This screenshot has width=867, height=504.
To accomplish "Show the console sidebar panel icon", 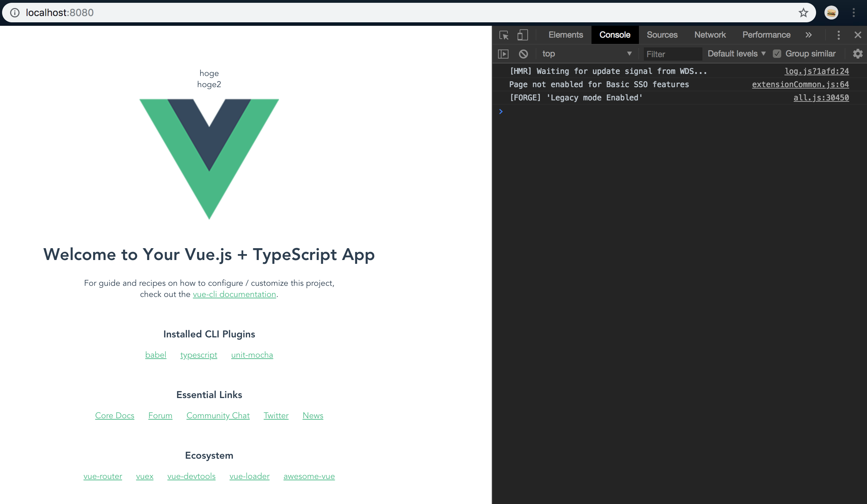I will [x=503, y=54].
